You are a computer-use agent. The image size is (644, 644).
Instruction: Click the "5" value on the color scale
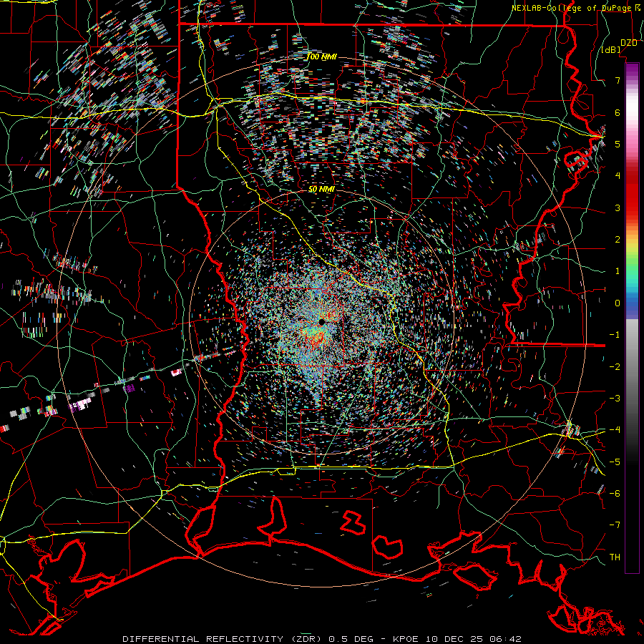tap(618, 144)
